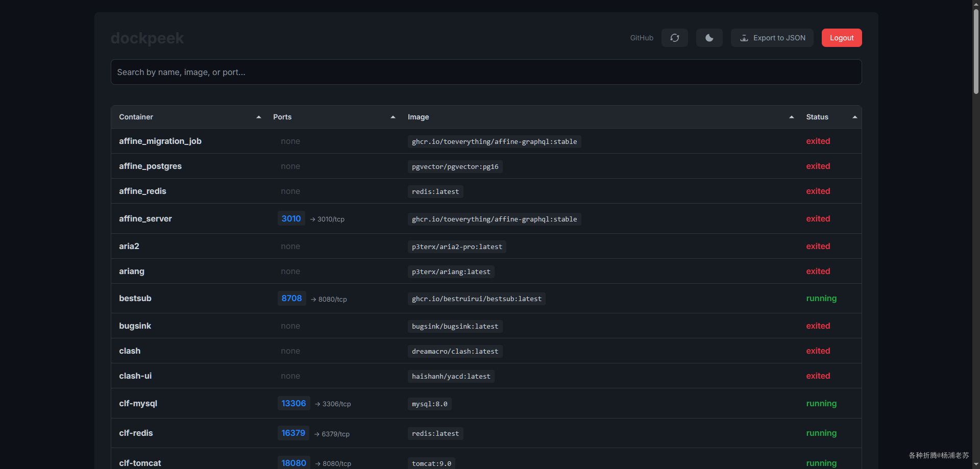Click affine_redis redis:latest image tag
Image resolution: width=980 pixels, height=469 pixels.
435,191
